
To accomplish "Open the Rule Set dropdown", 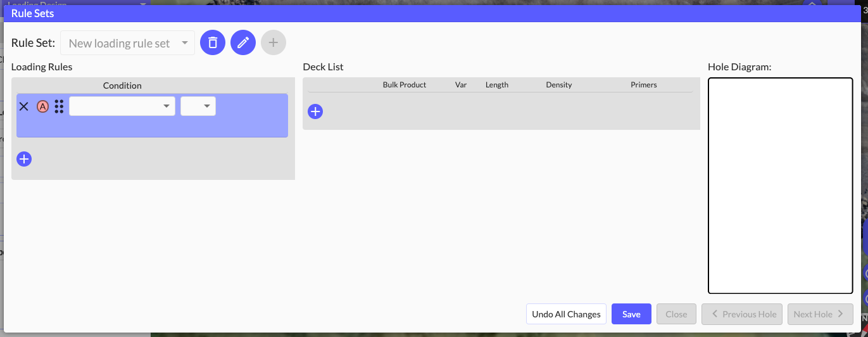I will click(127, 43).
